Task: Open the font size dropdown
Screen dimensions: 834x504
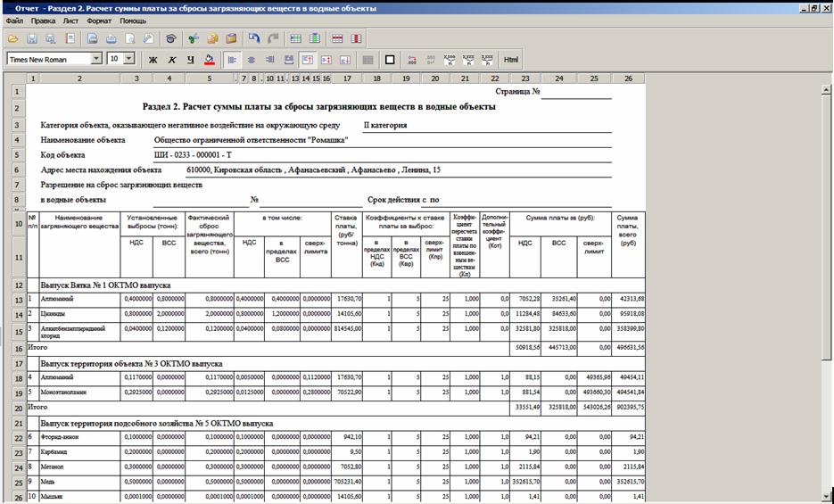Action: (129, 59)
